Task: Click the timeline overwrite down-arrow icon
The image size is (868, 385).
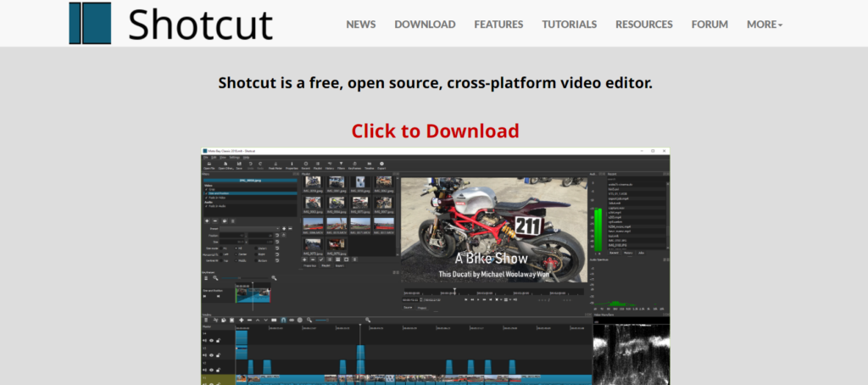Action: pyautogui.click(x=265, y=321)
